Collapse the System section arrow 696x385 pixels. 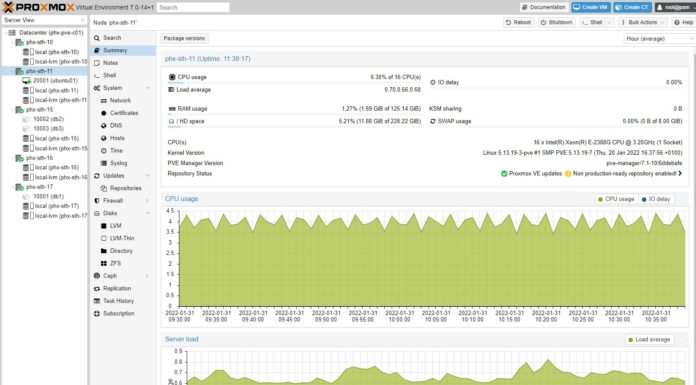pos(147,88)
